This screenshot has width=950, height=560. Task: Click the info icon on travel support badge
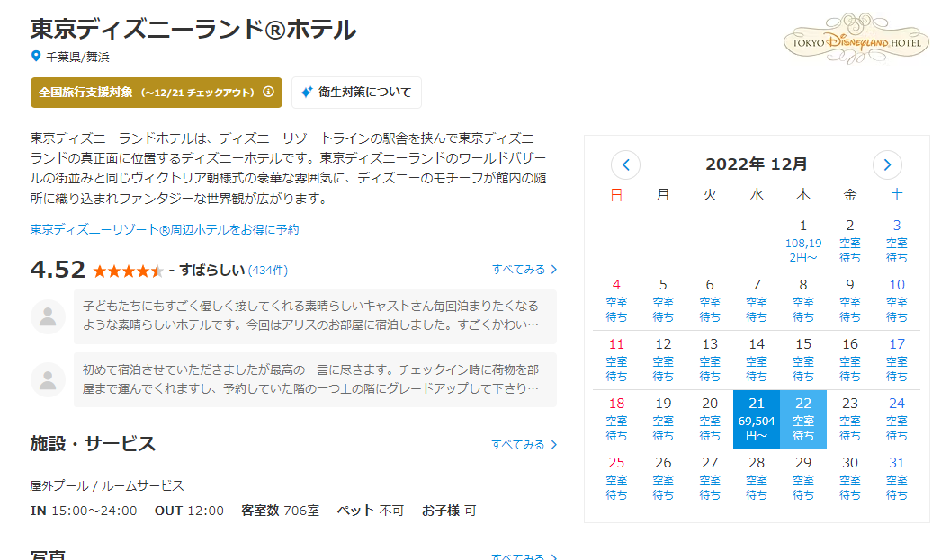pyautogui.click(x=268, y=92)
